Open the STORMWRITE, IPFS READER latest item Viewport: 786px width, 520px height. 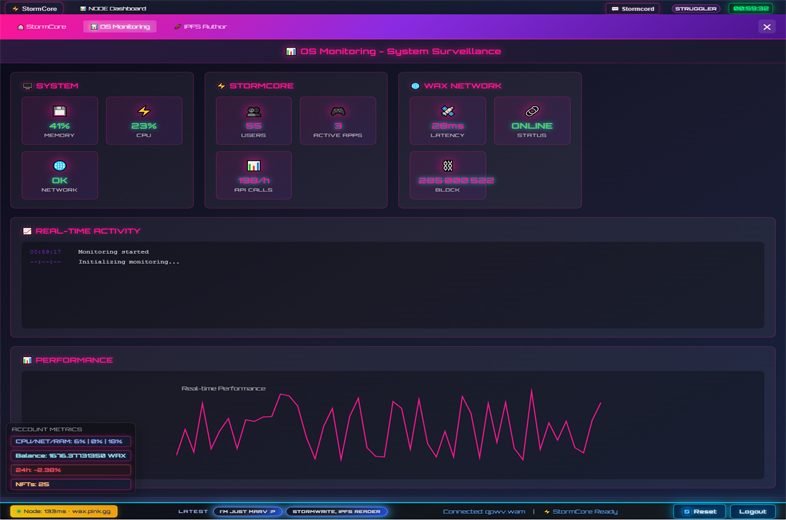pos(336,511)
